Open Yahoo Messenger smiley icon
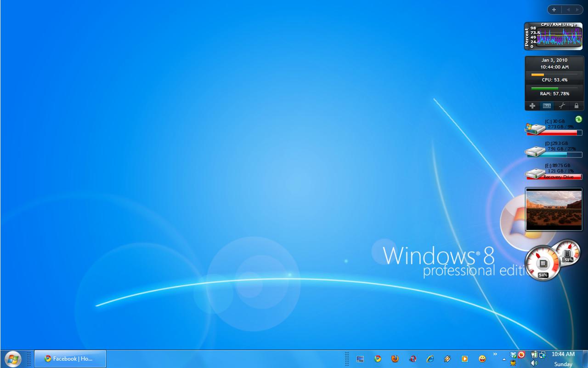Image resolution: width=588 pixels, height=368 pixels. point(482,359)
